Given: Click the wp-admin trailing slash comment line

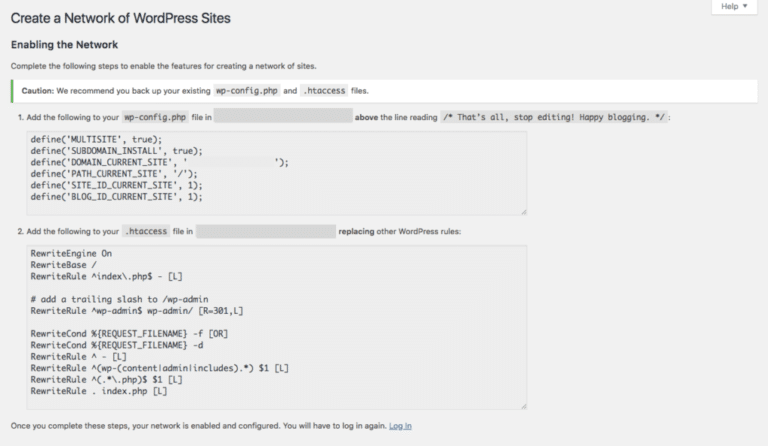Looking at the screenshot, I should click(x=119, y=299).
